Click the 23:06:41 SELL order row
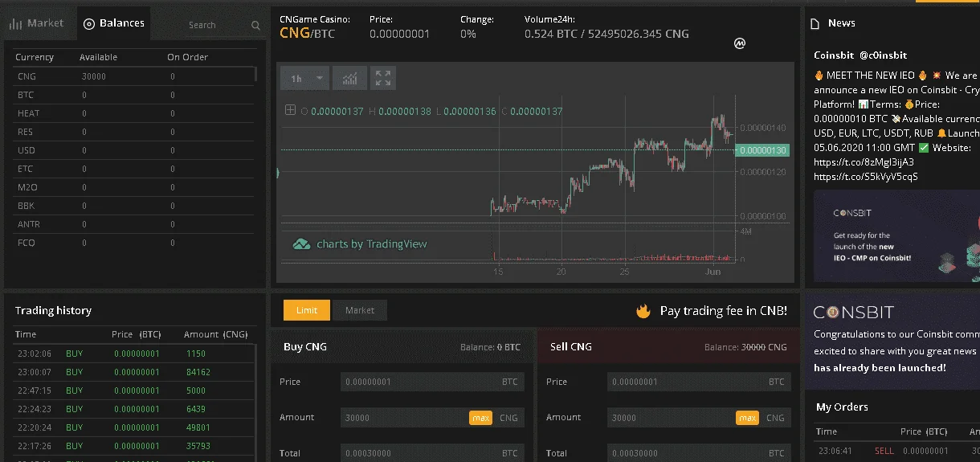This screenshot has height=462, width=980. coord(896,451)
